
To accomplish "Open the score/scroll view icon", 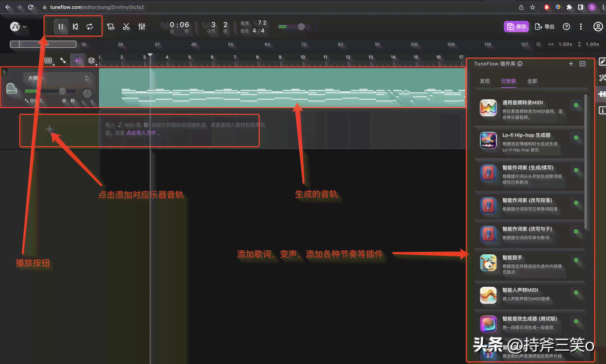I will click(x=111, y=27).
